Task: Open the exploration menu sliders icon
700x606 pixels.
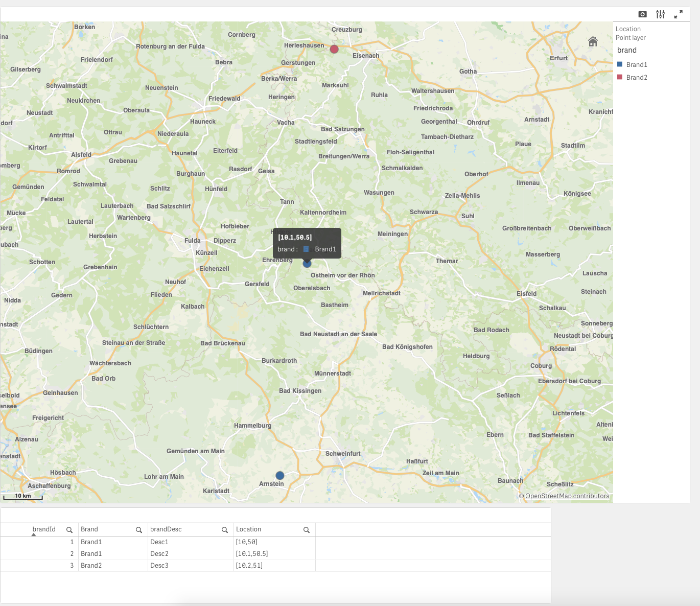Action: point(661,14)
